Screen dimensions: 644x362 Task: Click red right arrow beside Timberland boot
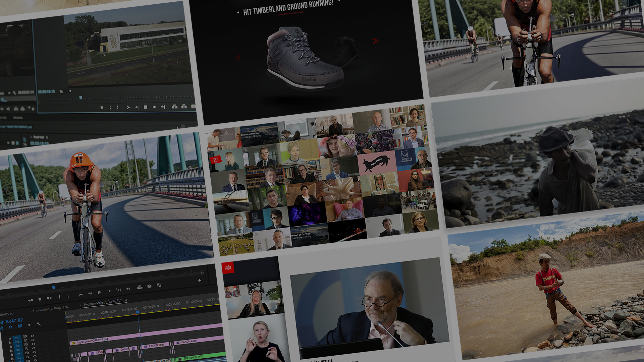pyautogui.click(x=375, y=41)
